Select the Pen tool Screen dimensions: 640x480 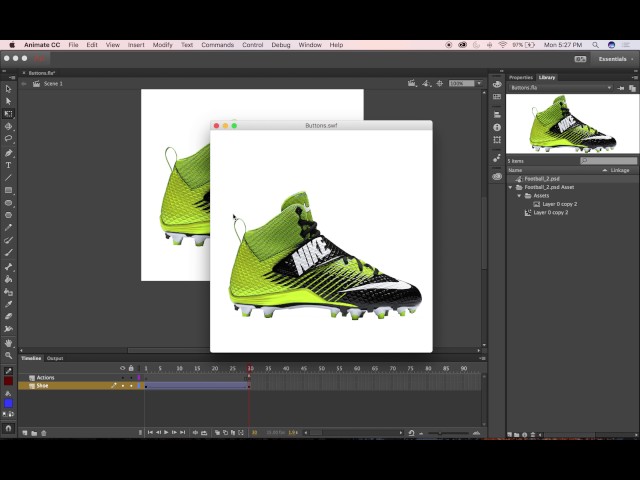[8, 153]
